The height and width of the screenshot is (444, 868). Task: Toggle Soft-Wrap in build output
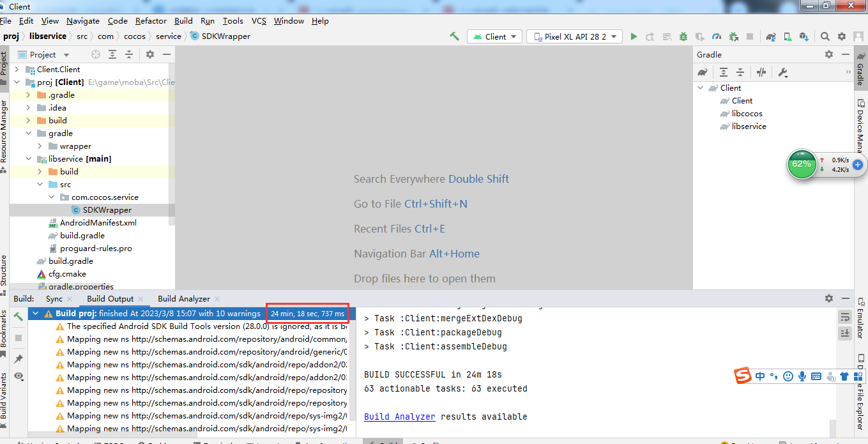click(x=845, y=318)
